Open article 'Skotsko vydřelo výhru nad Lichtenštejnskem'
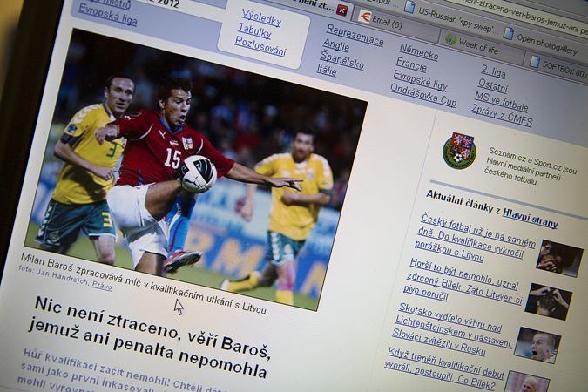 (x=452, y=330)
